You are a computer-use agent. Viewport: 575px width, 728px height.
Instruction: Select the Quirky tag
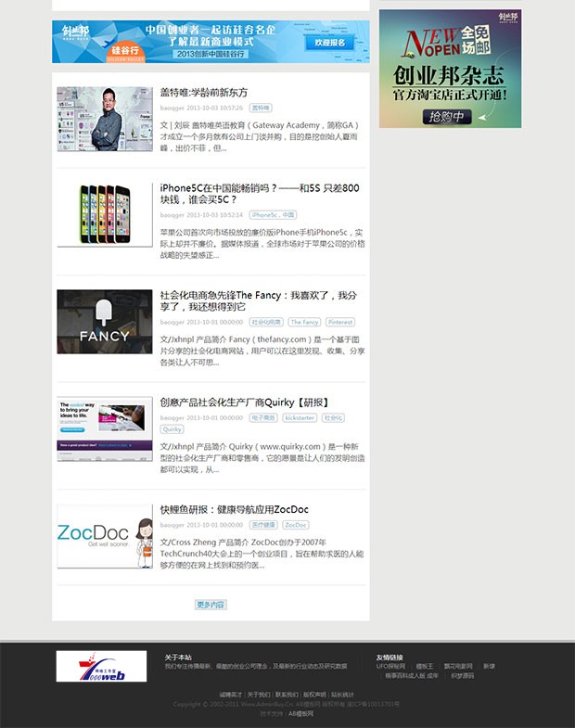[x=172, y=429]
